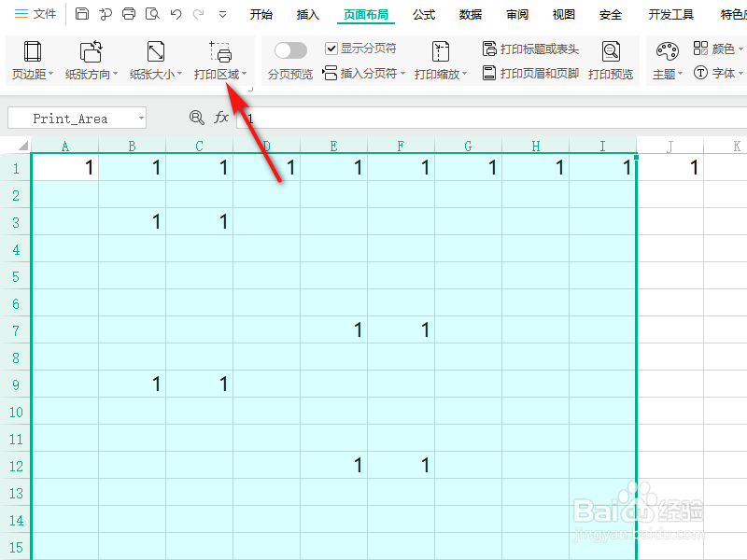The height and width of the screenshot is (560, 747).
Task: Select column E header
Action: 333,146
